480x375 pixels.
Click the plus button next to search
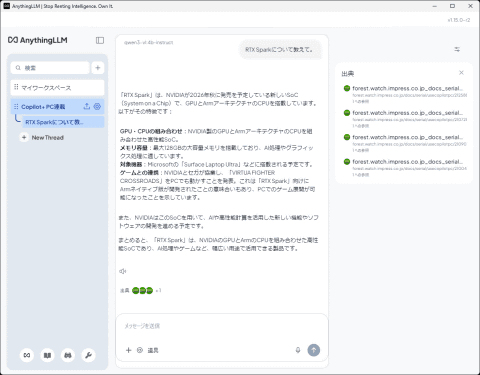[98, 68]
